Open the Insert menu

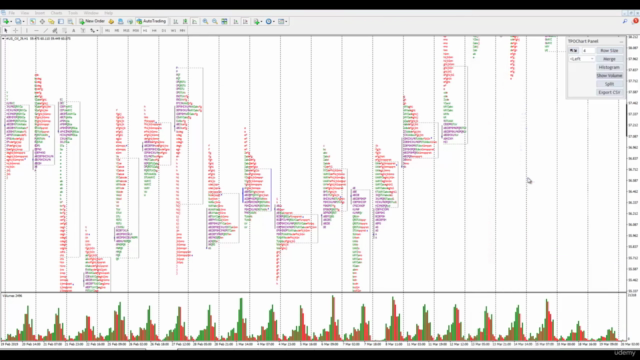pos(40,13)
